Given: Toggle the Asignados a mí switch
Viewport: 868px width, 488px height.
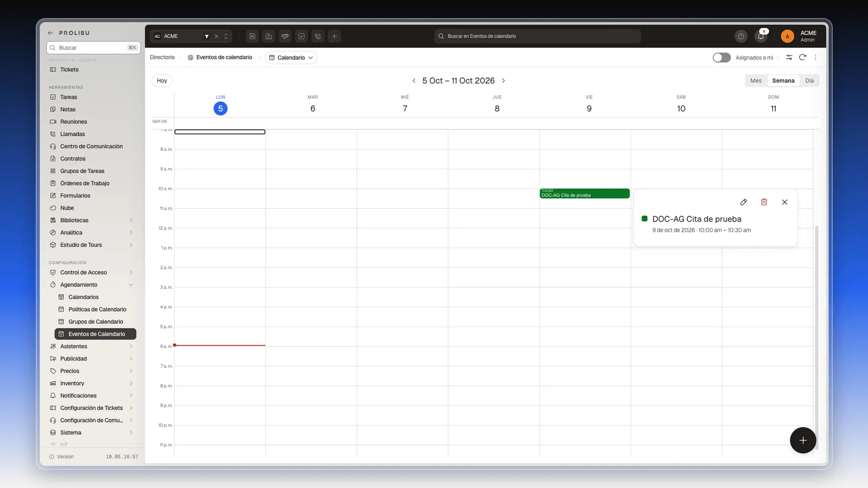Looking at the screenshot, I should [x=722, y=57].
